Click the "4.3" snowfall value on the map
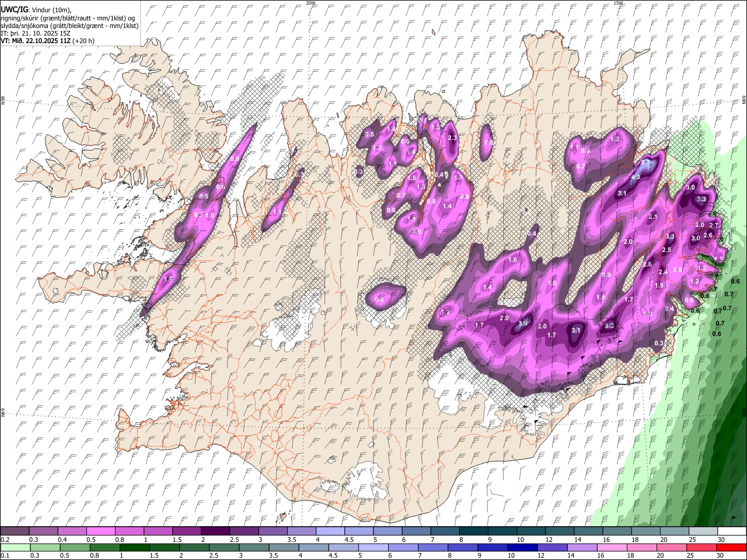Image resolution: width=747 pixels, height=560 pixels. [636, 177]
